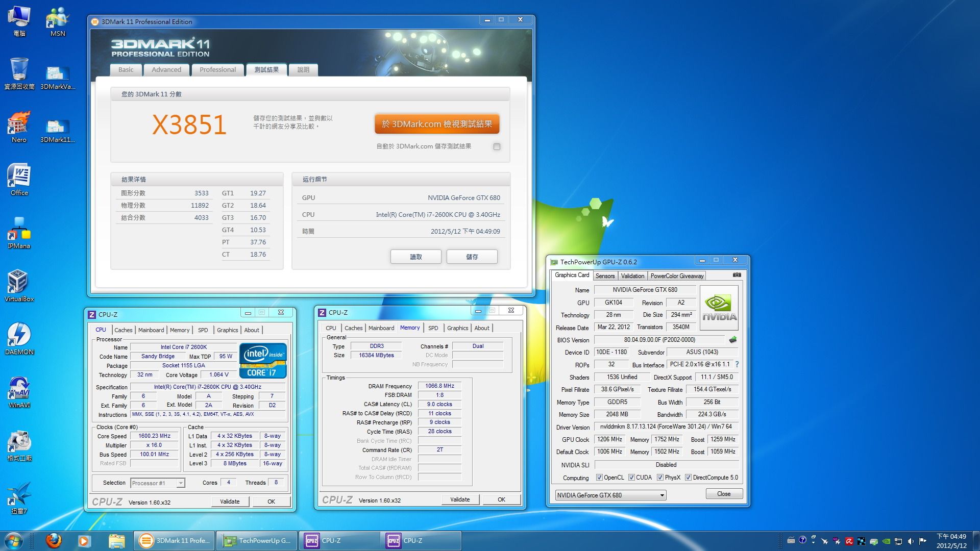
Task: Click the GPU-Z BIOS save chip icon
Action: click(x=733, y=340)
